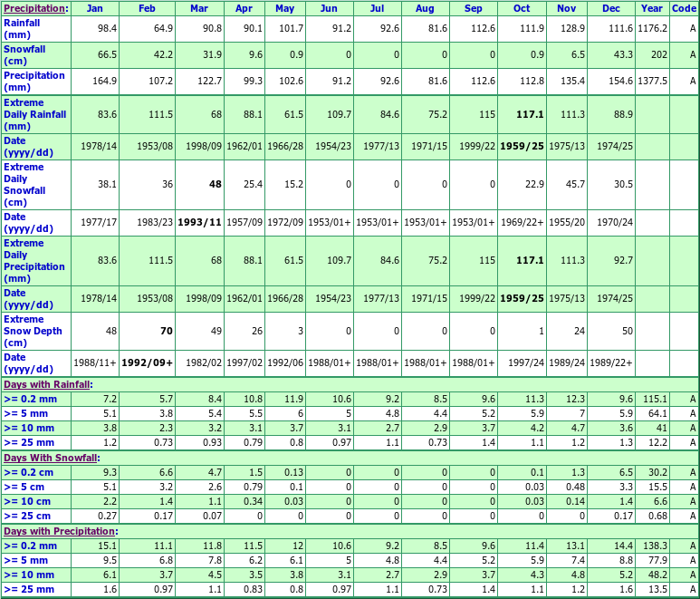Click the Precipitation header link
The image size is (700, 599).
click(x=34, y=8)
